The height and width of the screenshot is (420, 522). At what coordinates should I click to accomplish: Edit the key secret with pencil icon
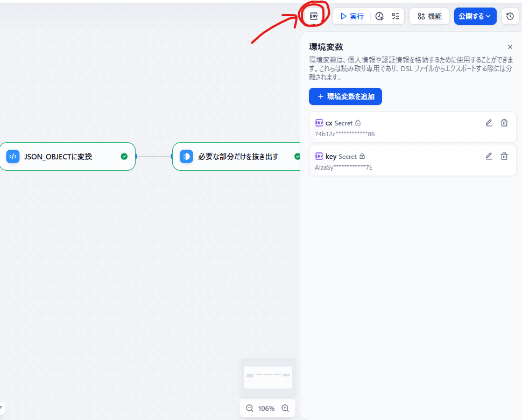pyautogui.click(x=489, y=156)
